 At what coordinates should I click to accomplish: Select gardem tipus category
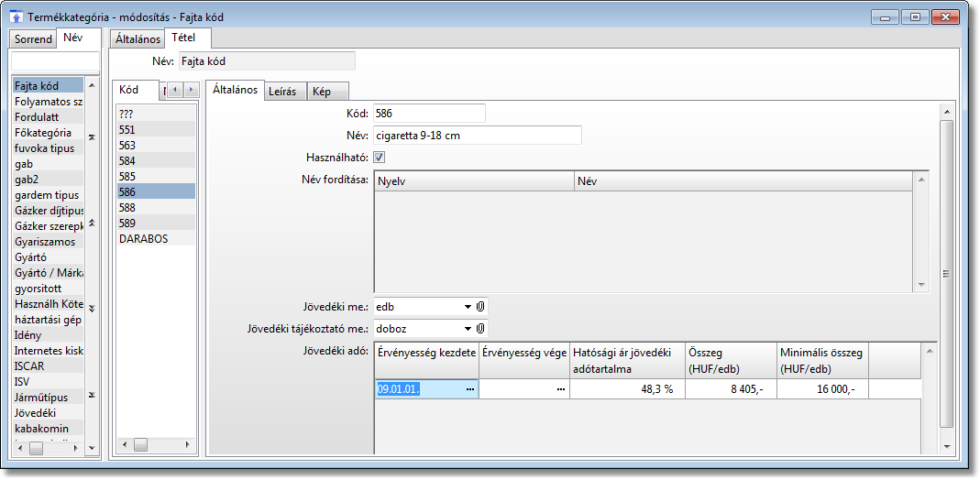[48, 195]
